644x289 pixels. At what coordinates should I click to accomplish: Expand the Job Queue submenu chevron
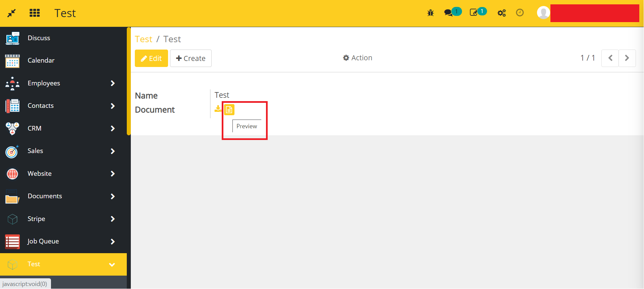(113, 241)
